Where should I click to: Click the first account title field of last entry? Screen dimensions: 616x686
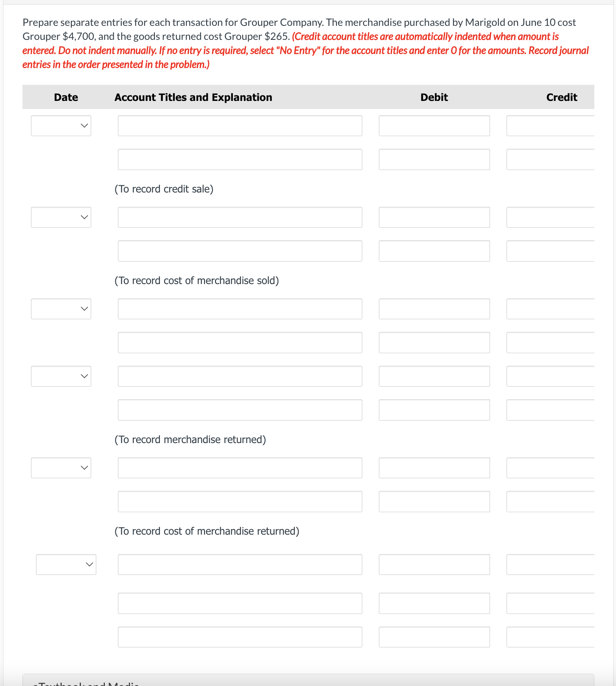[240, 564]
